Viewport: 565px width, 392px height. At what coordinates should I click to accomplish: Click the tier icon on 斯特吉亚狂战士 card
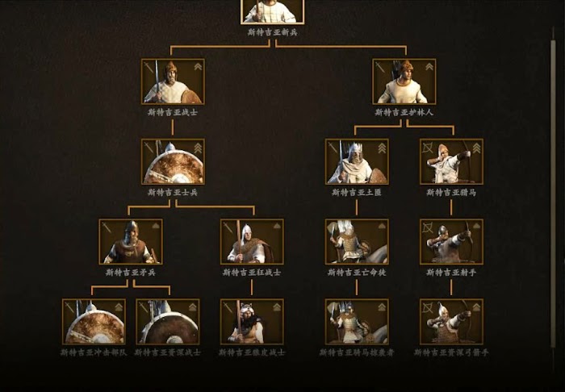277,226
